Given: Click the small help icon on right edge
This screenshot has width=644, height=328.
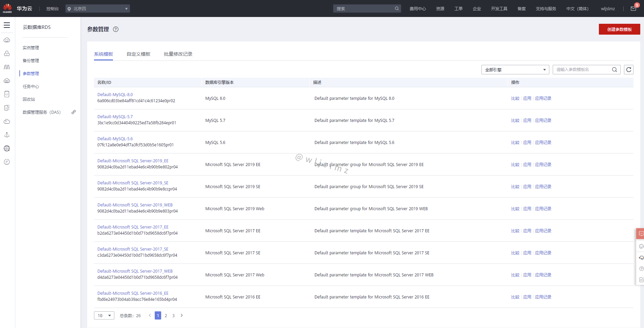Looking at the screenshot, I should (641, 269).
